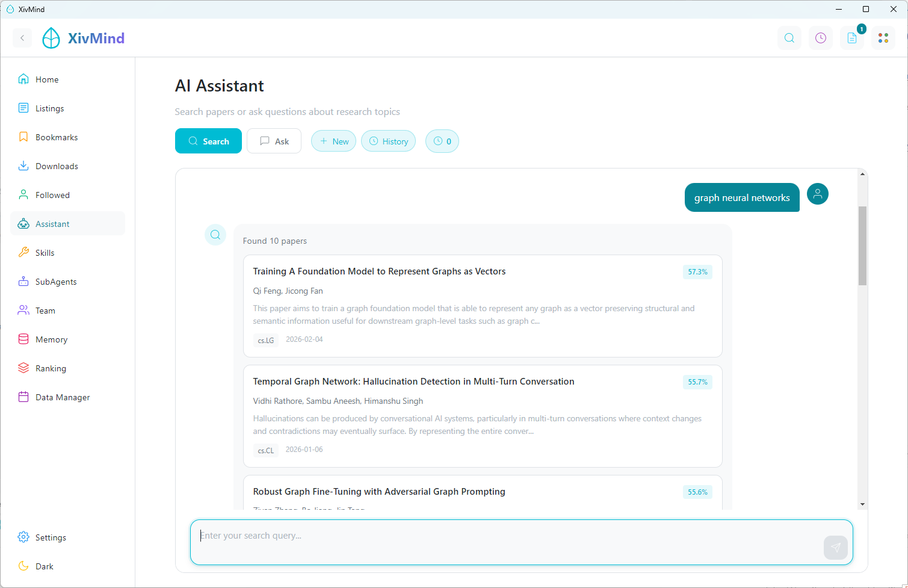This screenshot has height=588, width=908.
Task: Open paper 'Temporal Graph Network: Hallucination Detection'
Action: (483, 416)
